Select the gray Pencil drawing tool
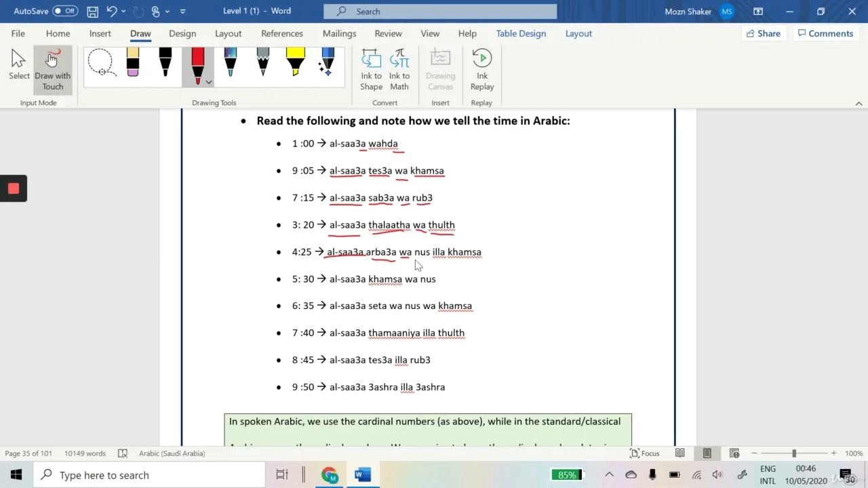The width and height of the screenshot is (868, 488). click(262, 63)
